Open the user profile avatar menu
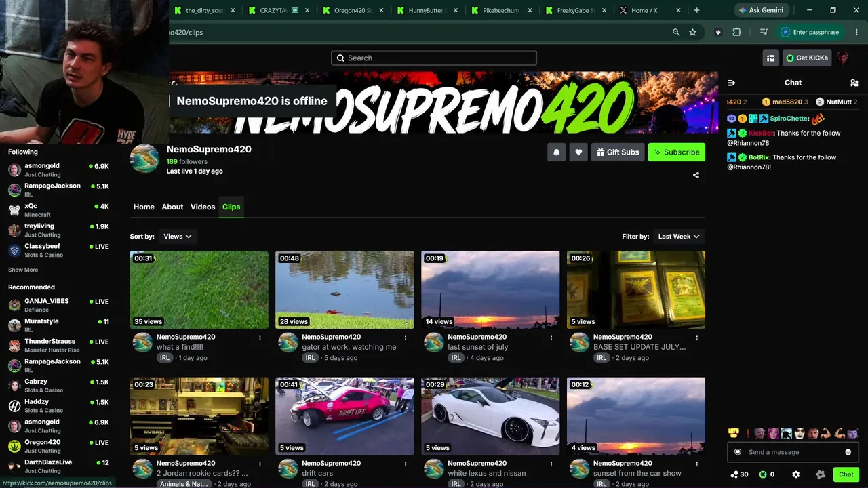The height and width of the screenshot is (488, 868). [x=843, y=58]
